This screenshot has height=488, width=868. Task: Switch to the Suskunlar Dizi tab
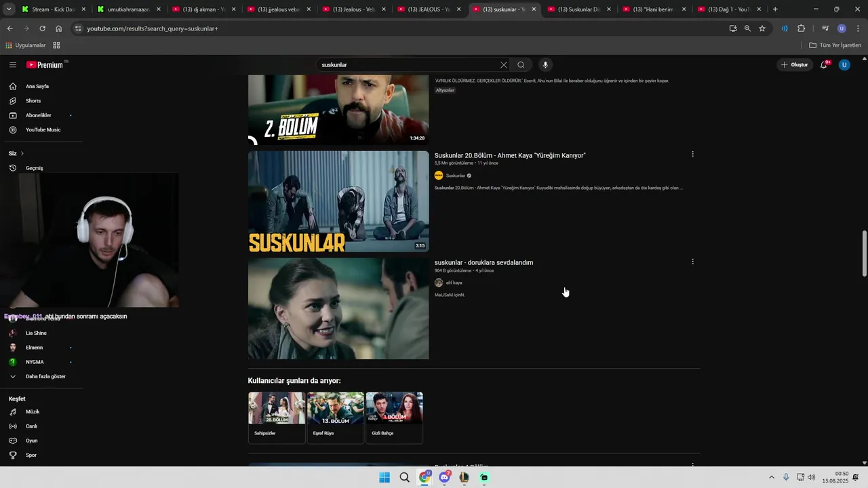[580, 9]
